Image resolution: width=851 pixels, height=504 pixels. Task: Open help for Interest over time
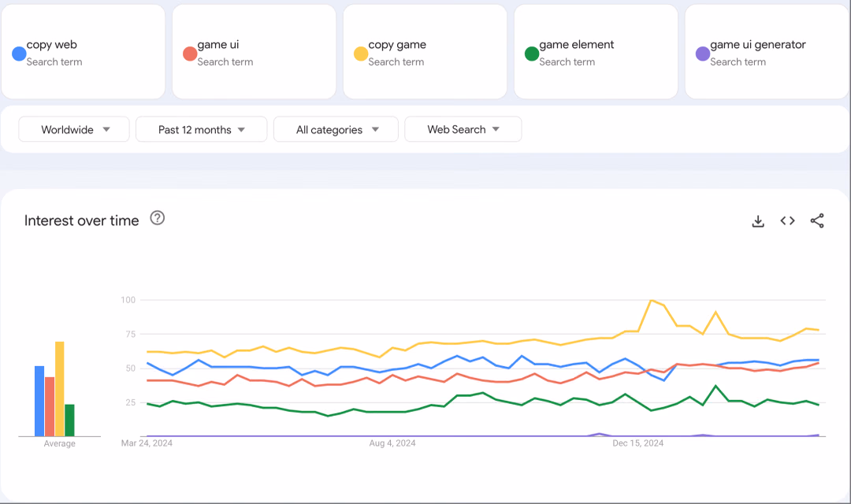click(158, 218)
